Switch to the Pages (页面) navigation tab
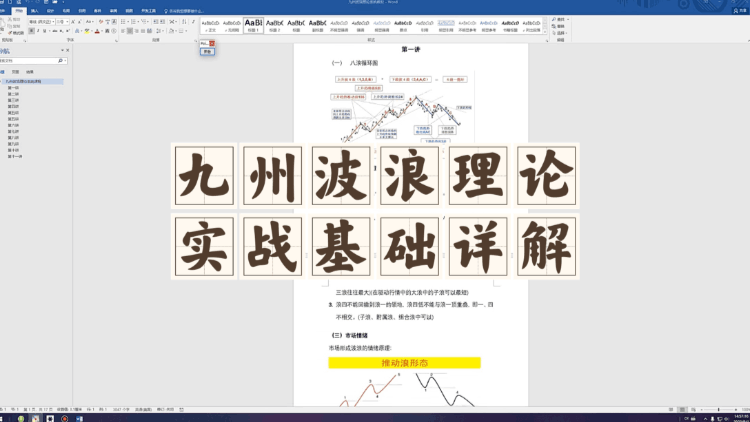This screenshot has height=422, width=750. click(15, 72)
